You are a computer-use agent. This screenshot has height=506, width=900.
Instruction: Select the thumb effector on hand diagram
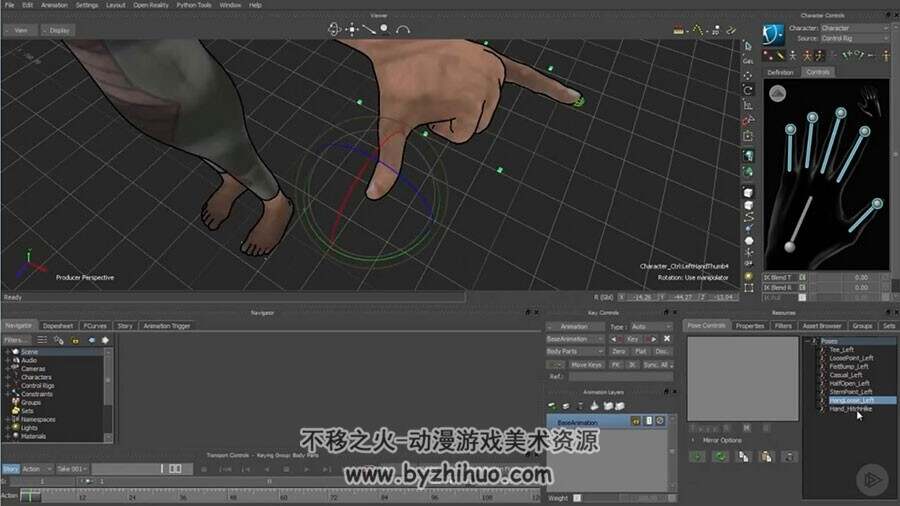877,204
